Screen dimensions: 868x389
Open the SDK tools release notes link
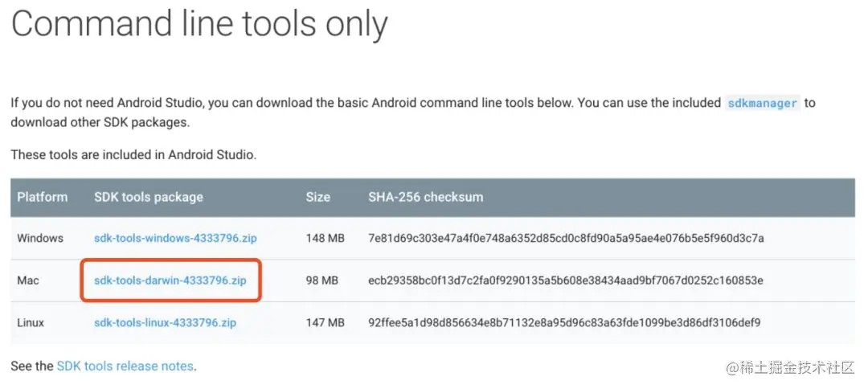pyautogui.click(x=125, y=366)
